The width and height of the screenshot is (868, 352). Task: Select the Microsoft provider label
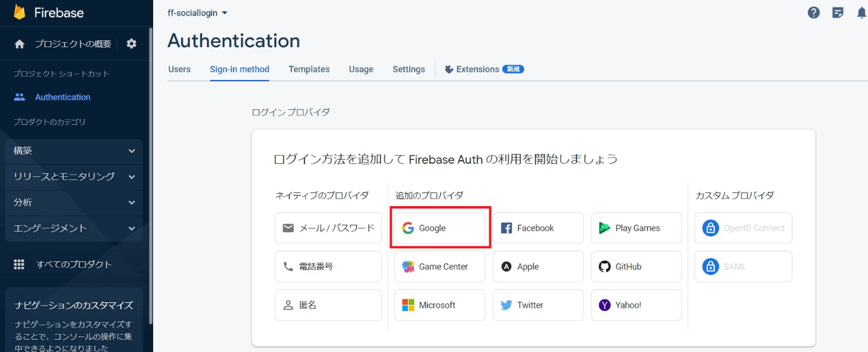[x=437, y=305]
